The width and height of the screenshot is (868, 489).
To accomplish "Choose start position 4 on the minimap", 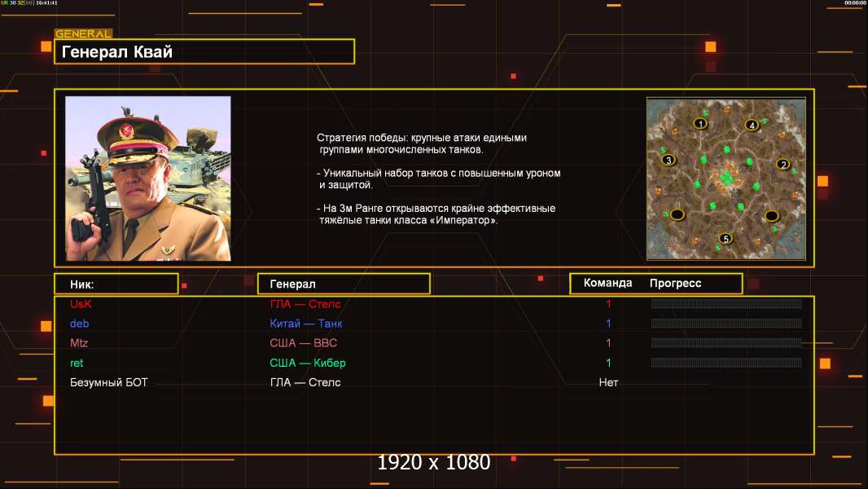I will pyautogui.click(x=752, y=125).
